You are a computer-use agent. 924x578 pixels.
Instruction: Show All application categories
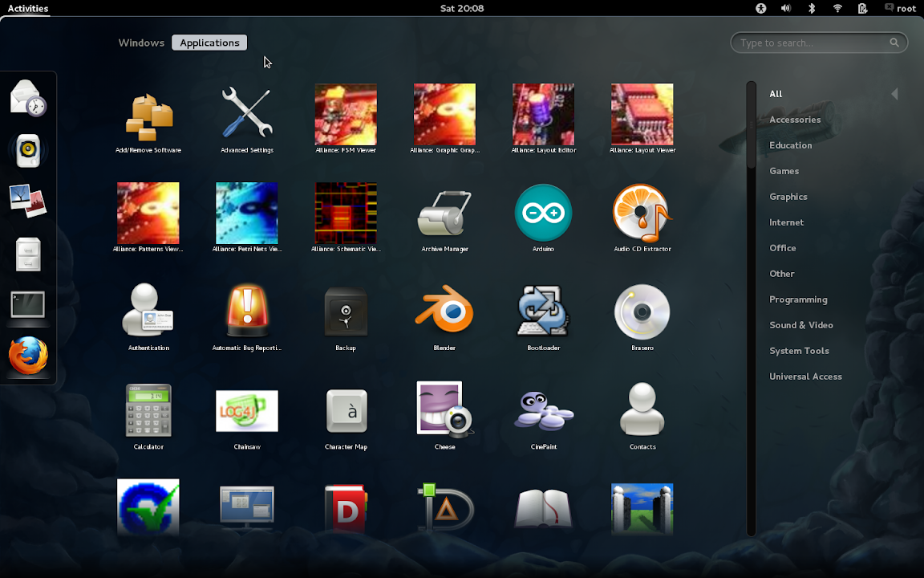coord(776,94)
